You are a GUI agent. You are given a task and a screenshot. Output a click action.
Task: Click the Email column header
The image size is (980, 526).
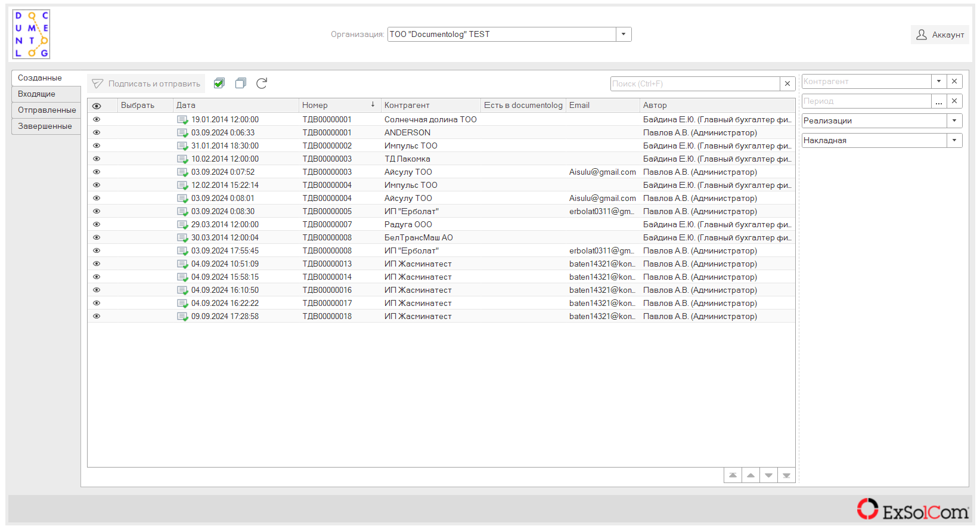[603, 105]
